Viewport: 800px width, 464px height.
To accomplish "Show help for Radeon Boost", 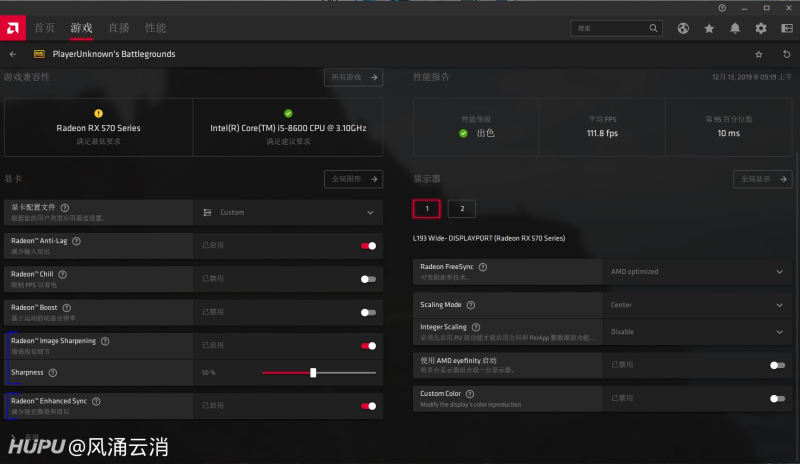I will 66,307.
